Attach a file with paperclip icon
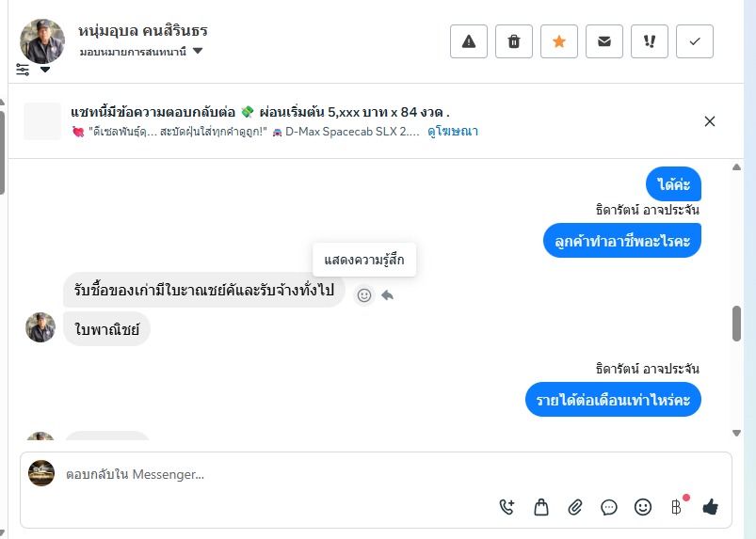 click(575, 507)
